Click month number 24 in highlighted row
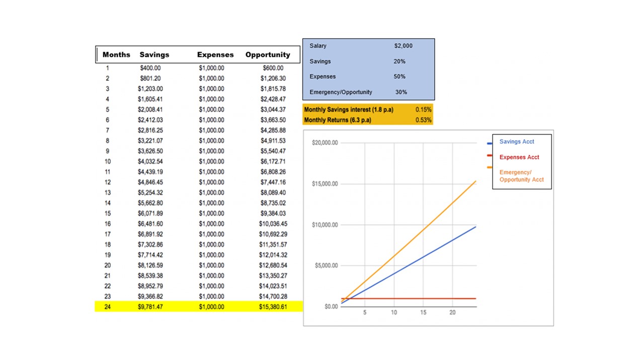Viewport: 644px width, 362px height. tap(108, 307)
